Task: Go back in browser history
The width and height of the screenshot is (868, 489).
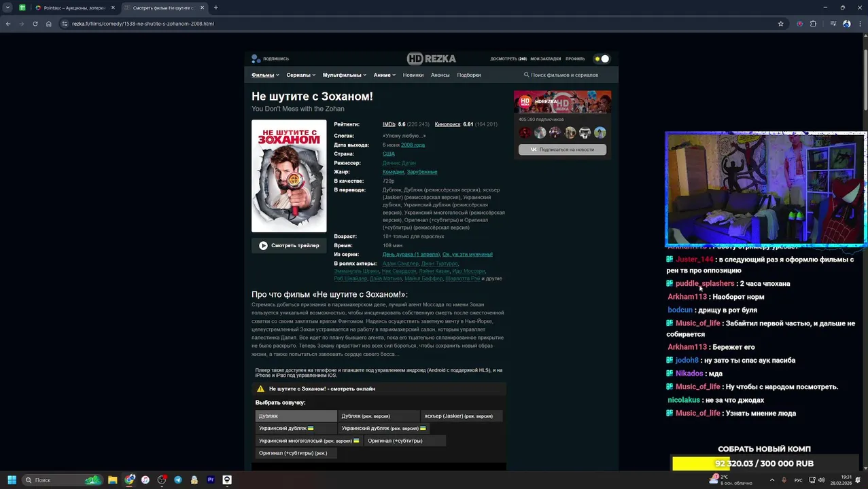Action: click(x=8, y=24)
